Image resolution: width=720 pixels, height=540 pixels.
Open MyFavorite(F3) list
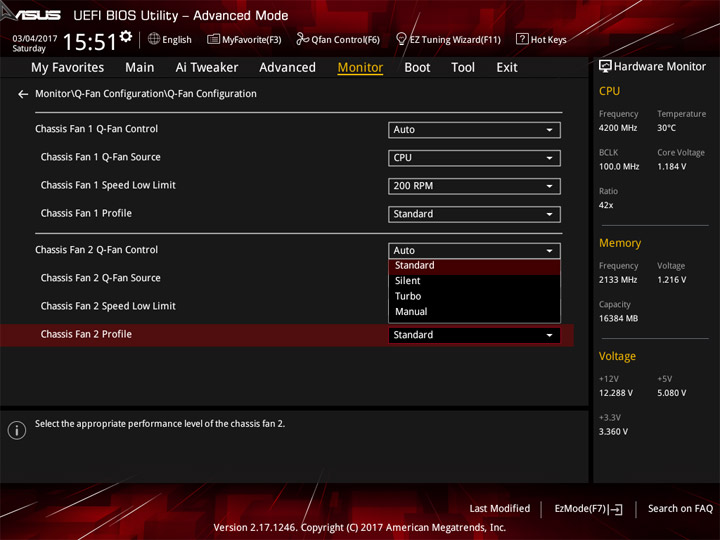tap(244, 39)
